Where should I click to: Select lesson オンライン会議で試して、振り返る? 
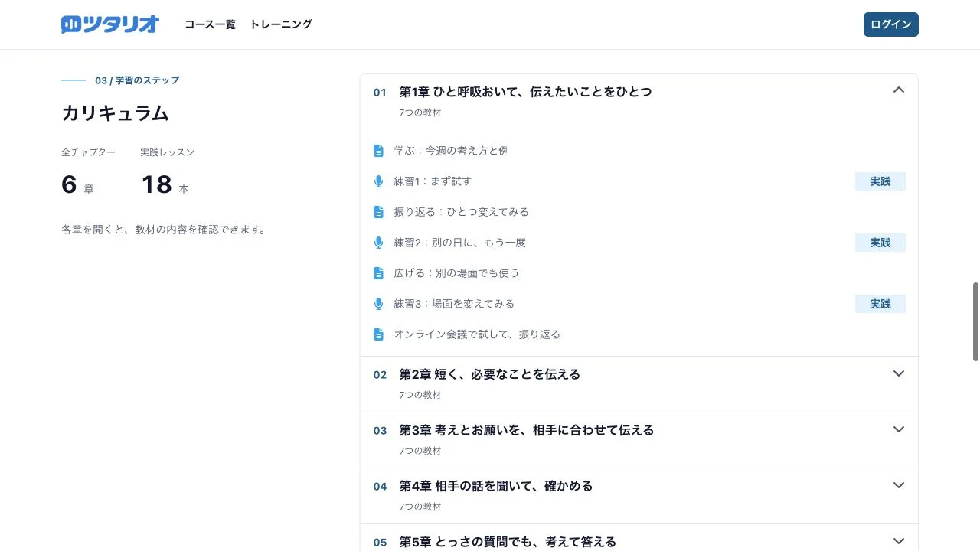[x=477, y=334]
